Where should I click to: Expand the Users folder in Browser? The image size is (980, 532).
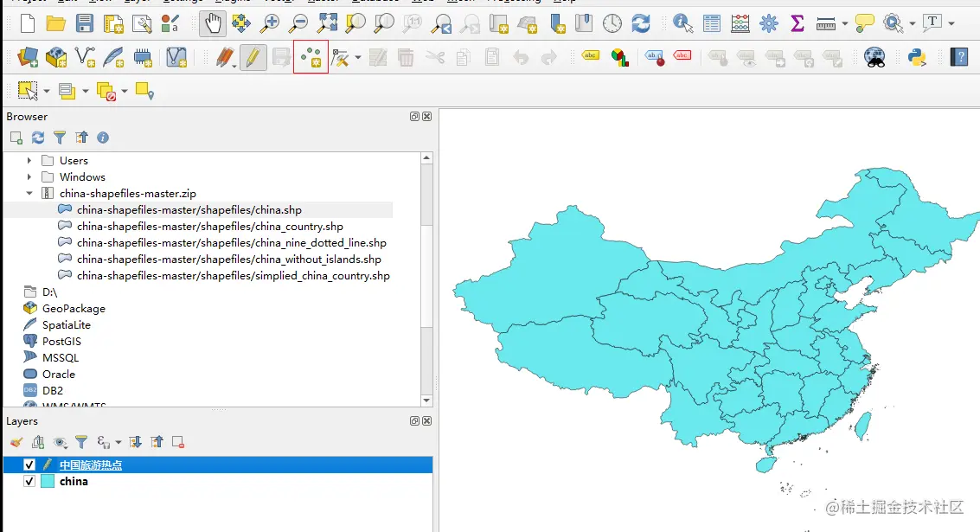(x=29, y=161)
